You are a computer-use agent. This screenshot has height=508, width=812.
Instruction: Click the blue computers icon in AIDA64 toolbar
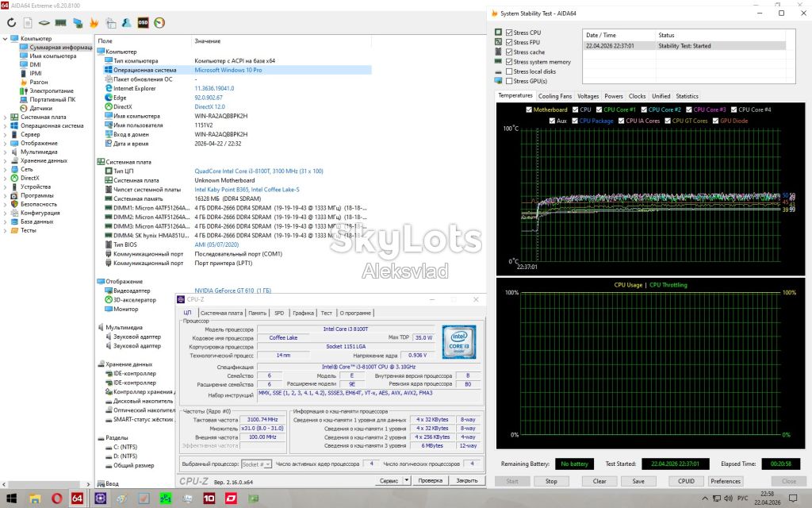tap(78, 23)
